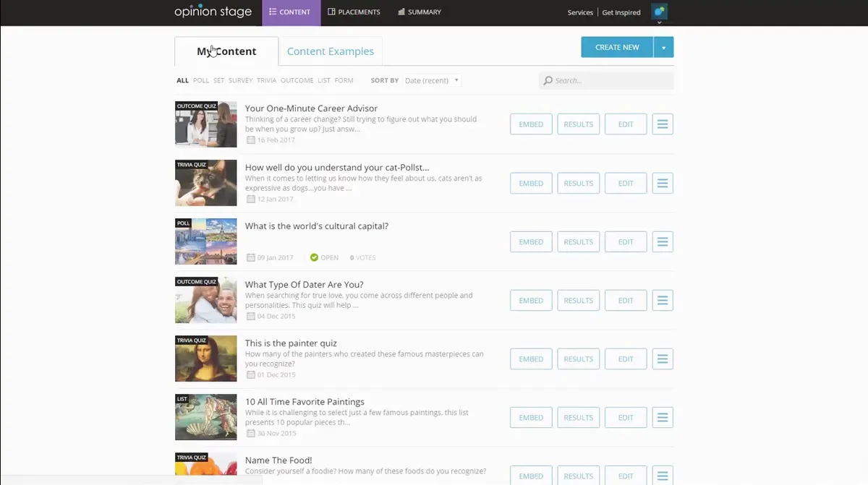Open hamburger menu for Career Advisor quiz
Screen dimensions: 868x485
click(663, 124)
